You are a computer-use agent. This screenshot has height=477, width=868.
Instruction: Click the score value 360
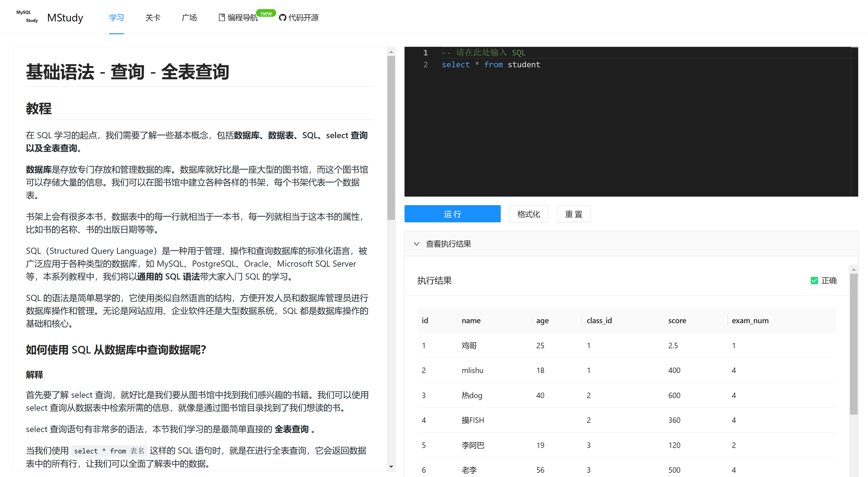point(674,420)
